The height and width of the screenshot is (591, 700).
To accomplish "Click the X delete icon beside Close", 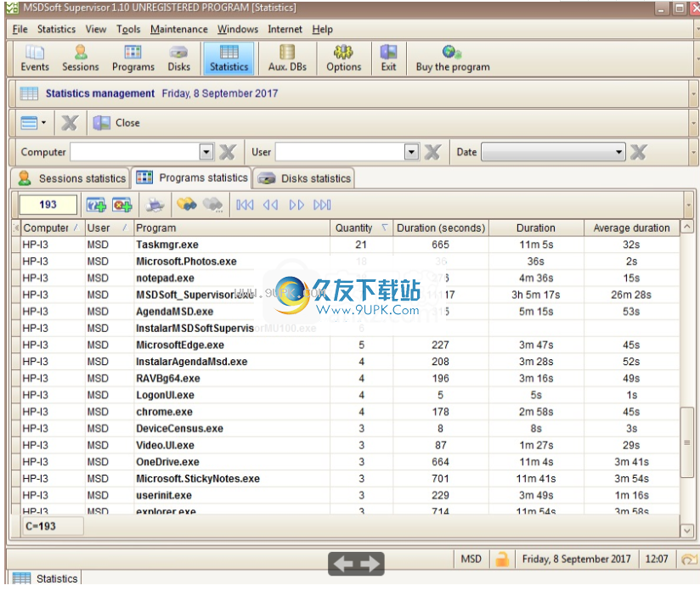I will [69, 123].
